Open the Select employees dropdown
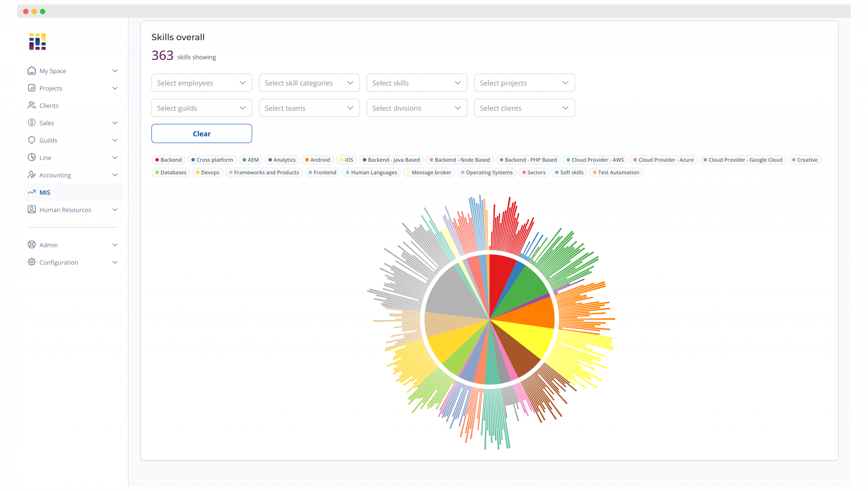This screenshot has width=868, height=491. pos(201,83)
